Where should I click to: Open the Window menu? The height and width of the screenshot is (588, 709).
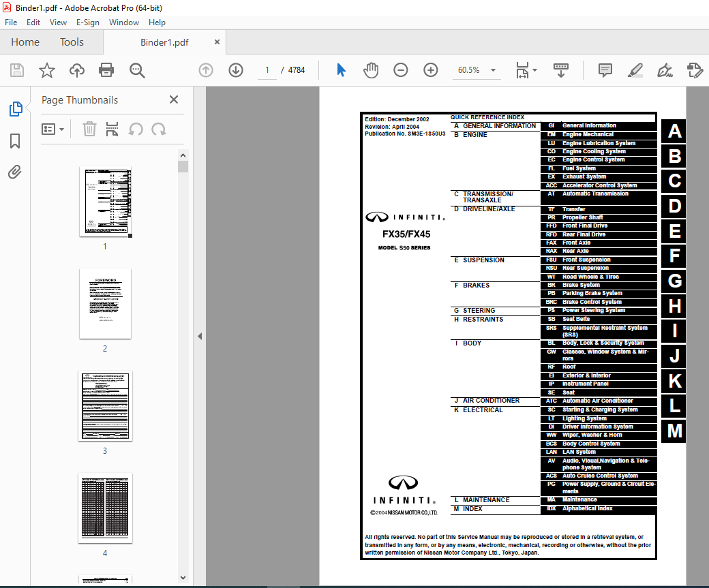(124, 22)
